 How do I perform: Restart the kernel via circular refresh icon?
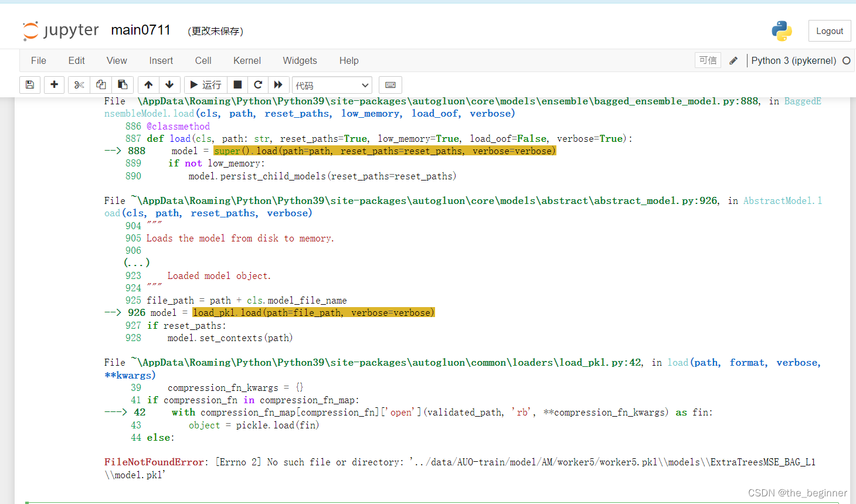coord(258,84)
